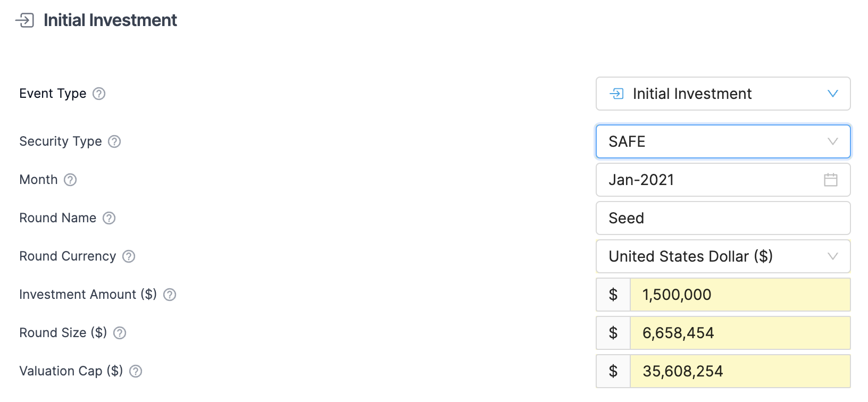868x402 pixels.
Task: Click the help icon next to Month
Action: pyautogui.click(x=70, y=180)
